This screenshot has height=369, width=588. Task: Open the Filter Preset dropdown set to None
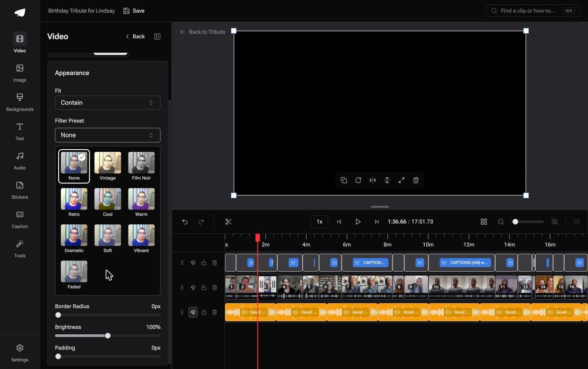pyautogui.click(x=108, y=135)
